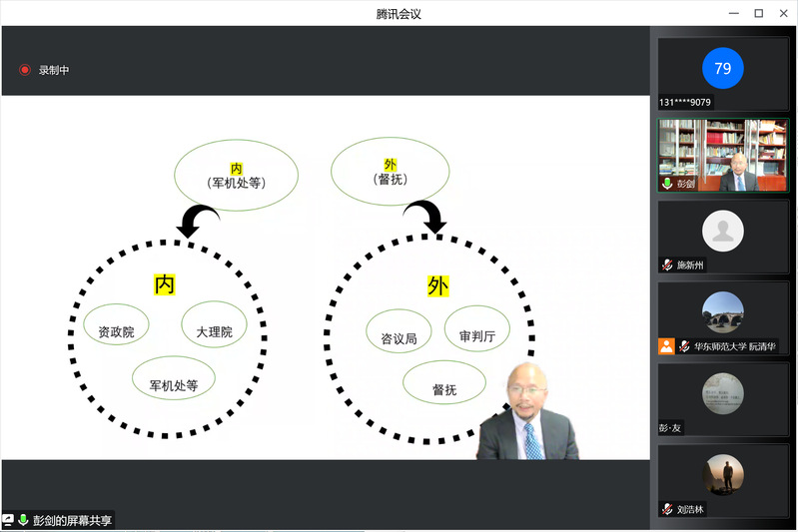Click the red recording indicator icon
Viewport: 798px width, 532px height.
pyautogui.click(x=25, y=70)
